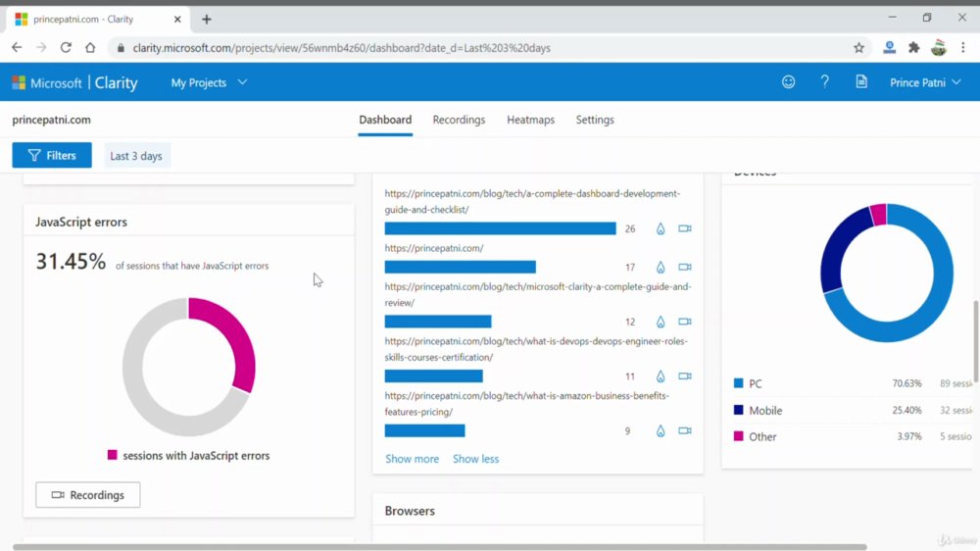Image resolution: width=980 pixels, height=551 pixels.
Task: Open the https://princepatni.com/ page link
Action: pyautogui.click(x=434, y=248)
